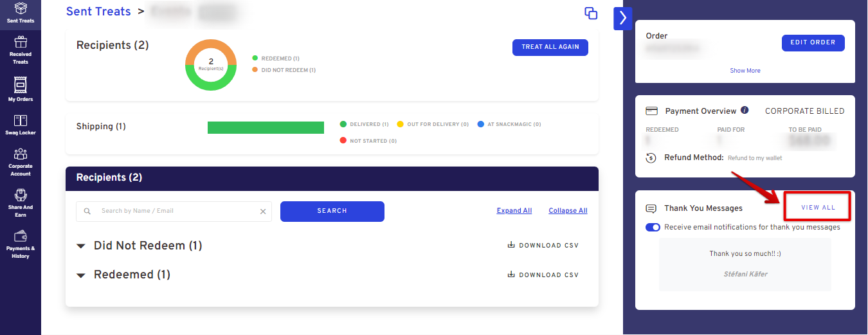Open Sent Treats in sidebar
This screenshot has height=335, width=868.
21,13
